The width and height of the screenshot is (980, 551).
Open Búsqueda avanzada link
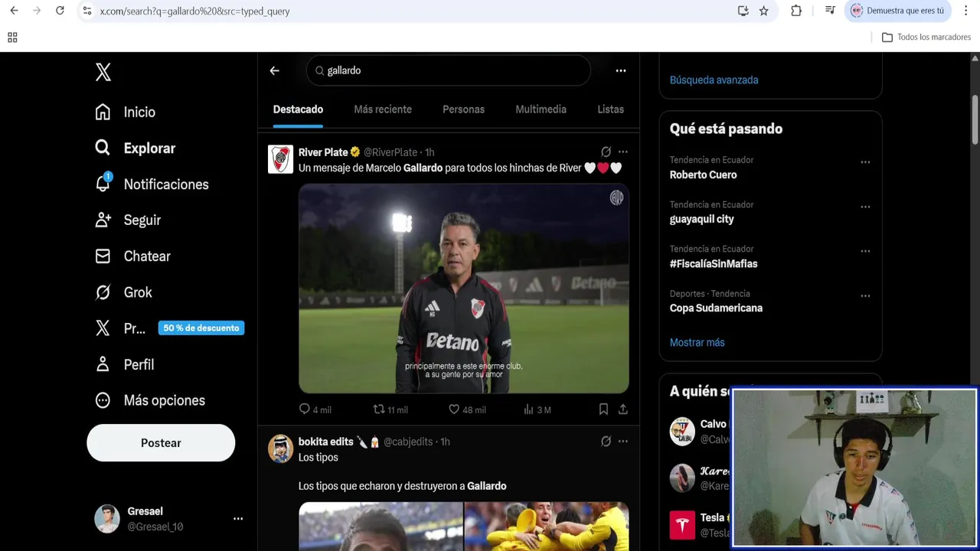coord(714,80)
